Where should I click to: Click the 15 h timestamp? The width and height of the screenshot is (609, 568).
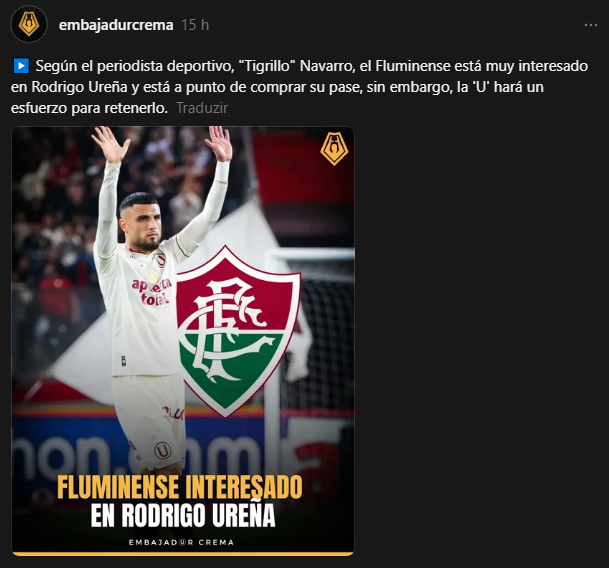(195, 25)
